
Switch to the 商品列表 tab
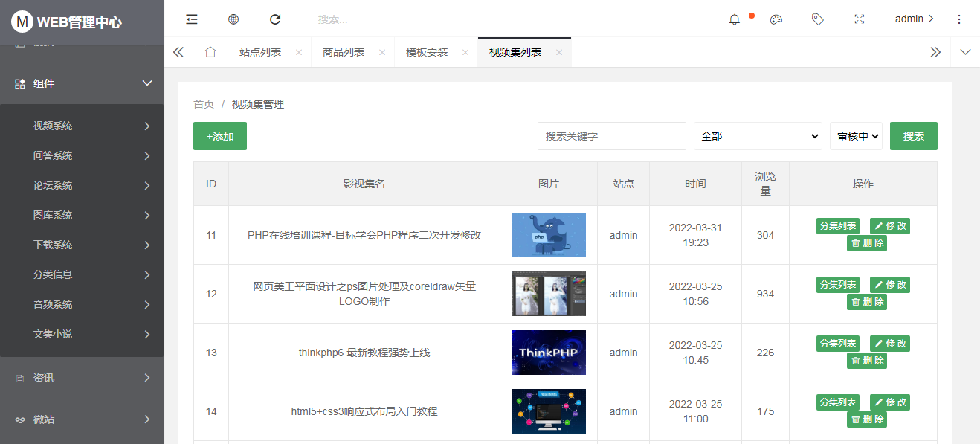(x=344, y=52)
